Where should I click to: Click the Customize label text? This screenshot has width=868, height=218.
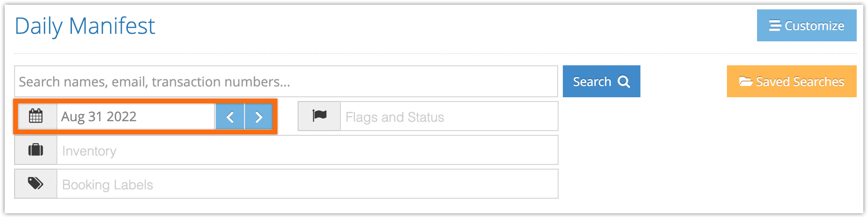[x=814, y=26]
